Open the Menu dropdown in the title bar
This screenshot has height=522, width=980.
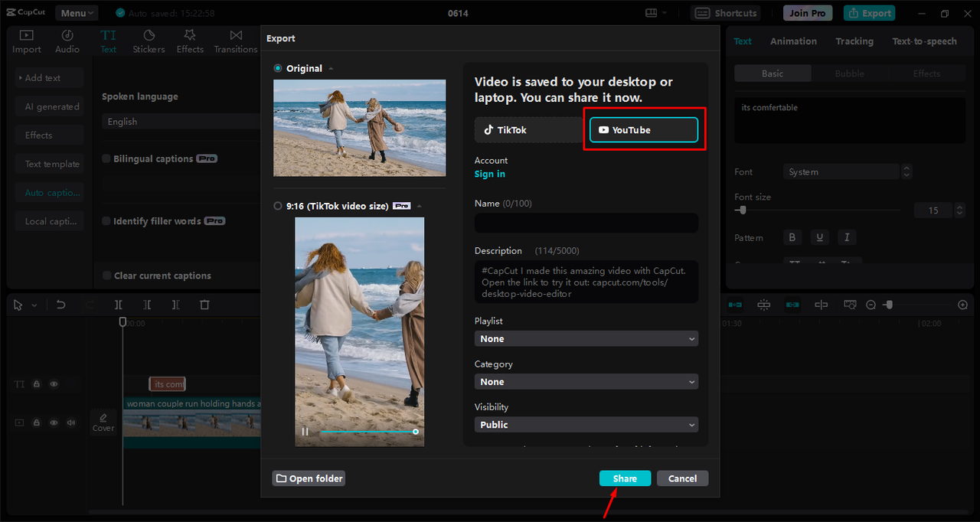(77, 13)
